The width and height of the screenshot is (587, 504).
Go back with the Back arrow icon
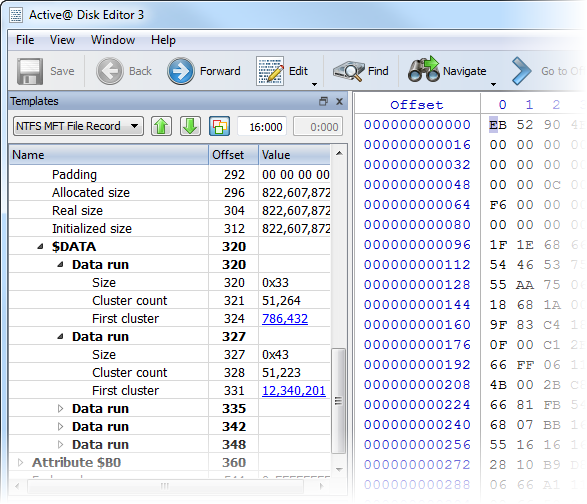coord(110,71)
